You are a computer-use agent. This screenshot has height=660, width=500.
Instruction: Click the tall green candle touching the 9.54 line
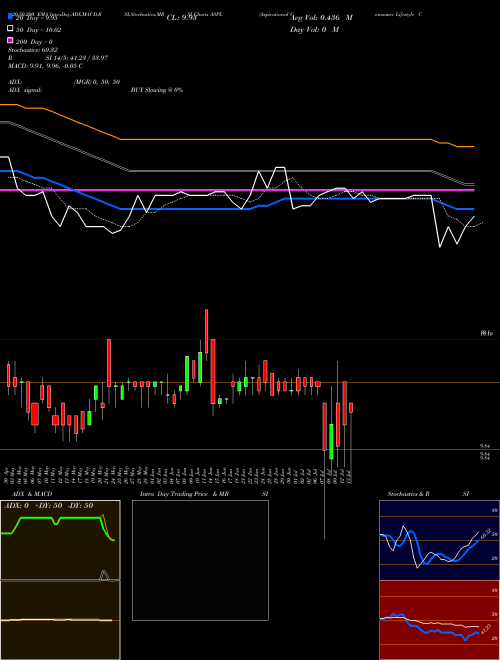331,441
